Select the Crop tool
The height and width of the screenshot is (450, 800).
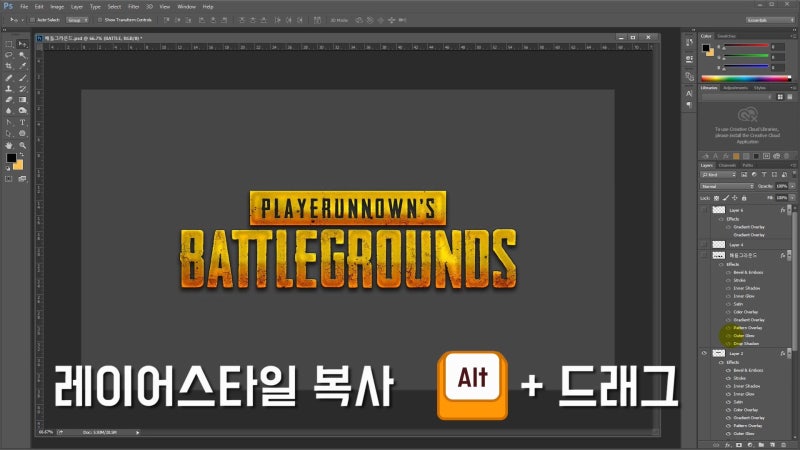(x=9, y=66)
